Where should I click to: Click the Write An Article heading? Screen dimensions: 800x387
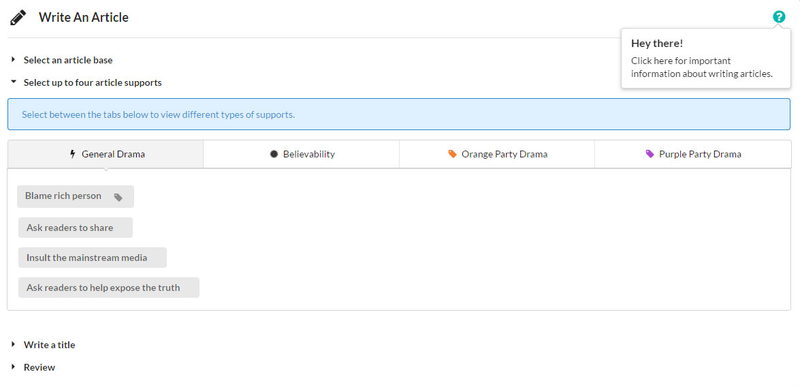(84, 17)
